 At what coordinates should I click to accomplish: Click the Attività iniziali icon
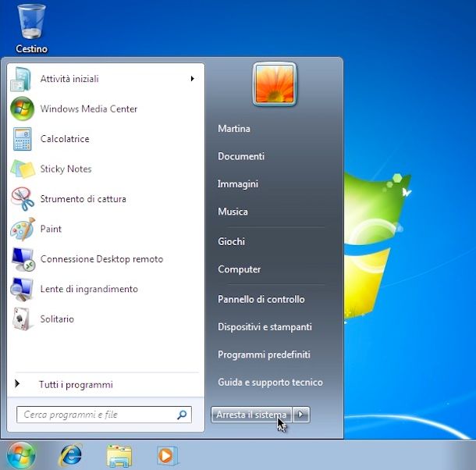coord(21,79)
